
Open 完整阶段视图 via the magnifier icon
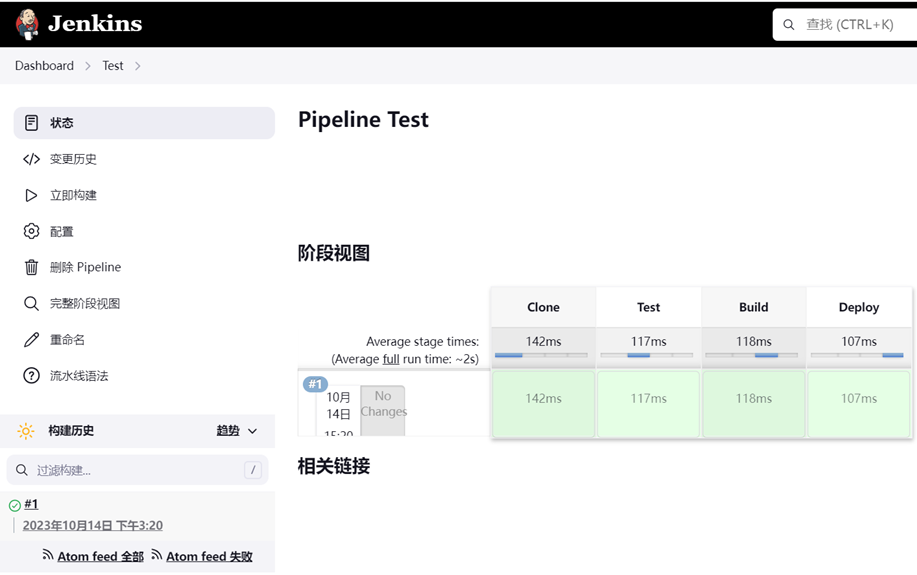click(x=32, y=304)
